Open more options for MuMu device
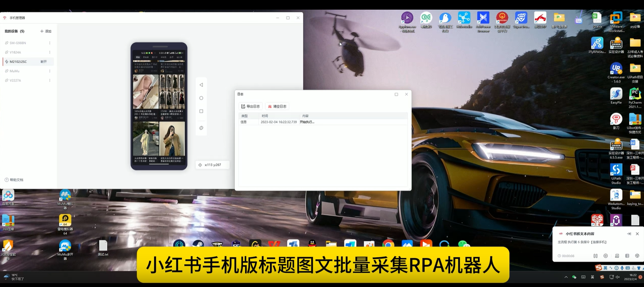644x287 pixels. tap(50, 71)
